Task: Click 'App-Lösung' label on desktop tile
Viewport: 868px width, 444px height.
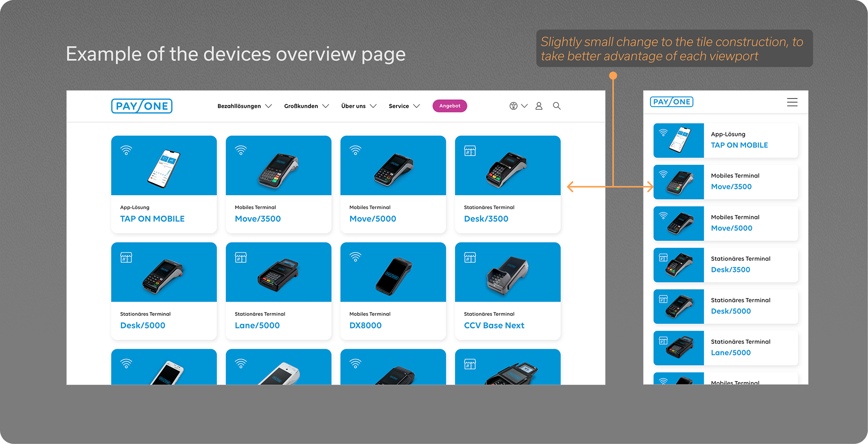Action: tap(135, 207)
